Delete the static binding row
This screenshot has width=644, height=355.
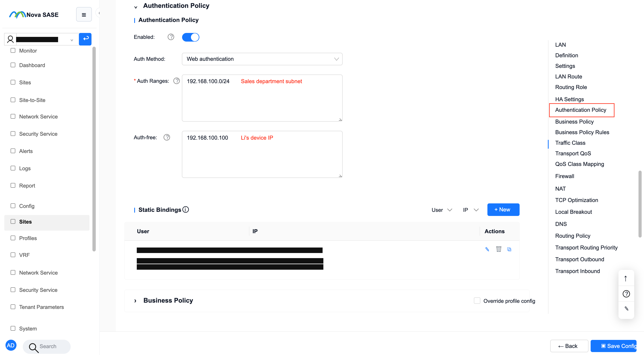tap(498, 249)
